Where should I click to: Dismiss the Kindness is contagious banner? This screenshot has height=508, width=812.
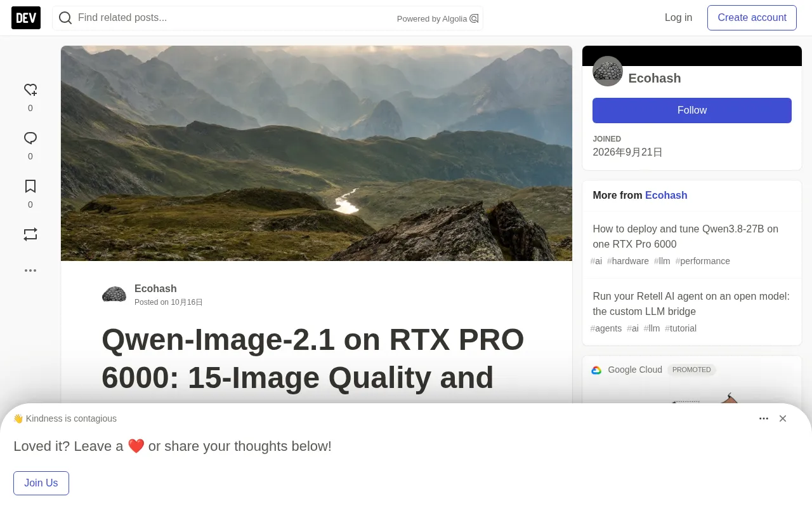tap(783, 418)
